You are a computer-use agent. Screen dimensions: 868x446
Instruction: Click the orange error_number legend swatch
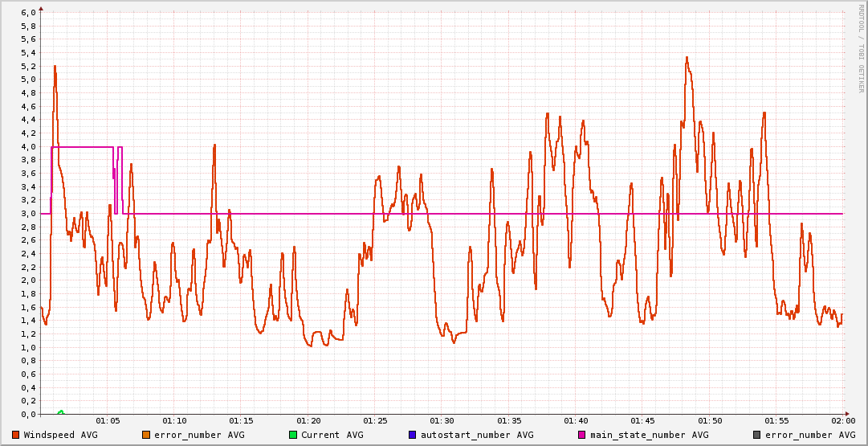[x=146, y=435]
